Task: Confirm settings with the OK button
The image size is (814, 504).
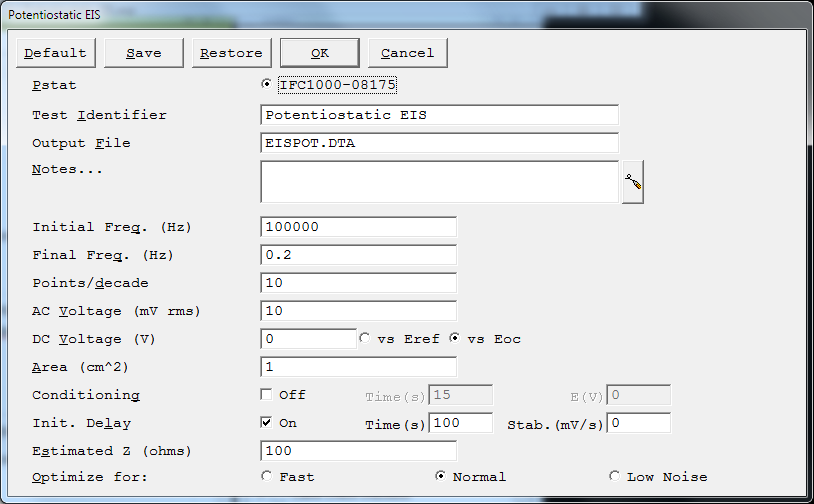Action: [x=320, y=53]
